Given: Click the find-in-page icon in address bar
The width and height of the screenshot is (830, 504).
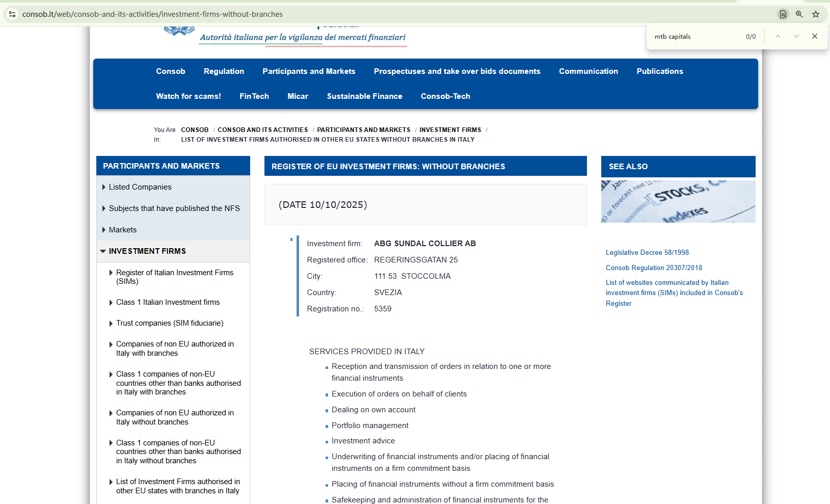Looking at the screenshot, I should click(x=783, y=14).
